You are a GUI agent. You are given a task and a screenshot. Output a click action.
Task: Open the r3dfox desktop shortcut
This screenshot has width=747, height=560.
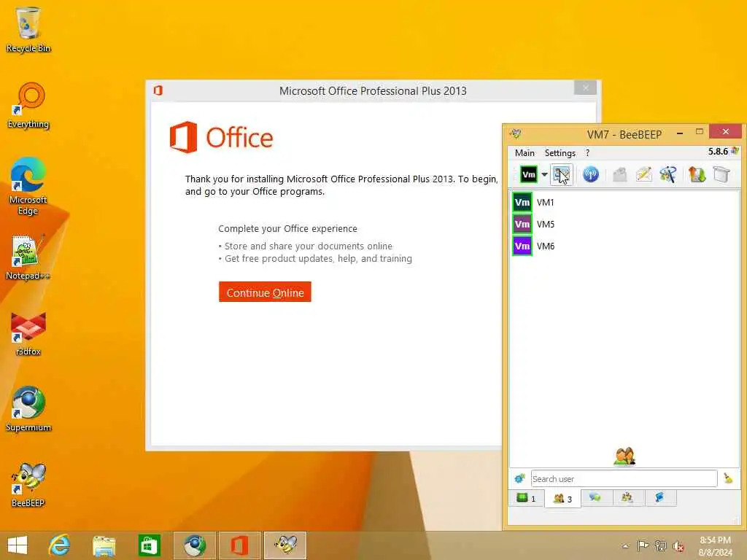28,333
